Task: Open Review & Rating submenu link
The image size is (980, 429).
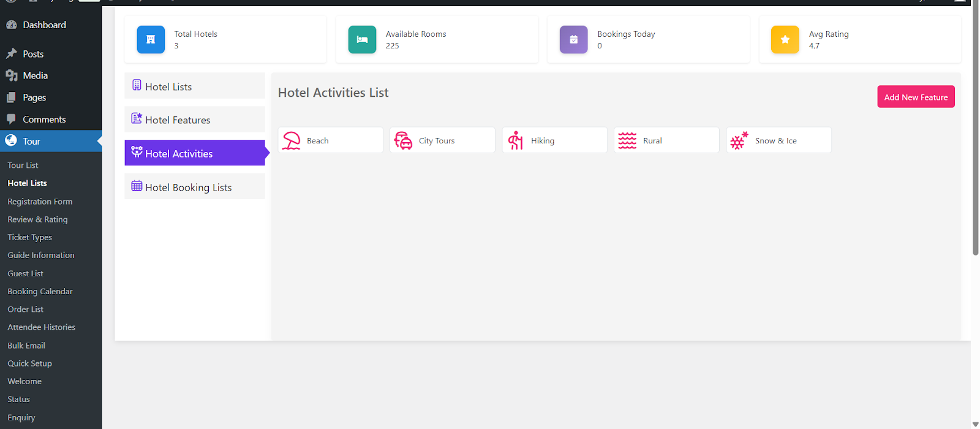Action: point(37,219)
